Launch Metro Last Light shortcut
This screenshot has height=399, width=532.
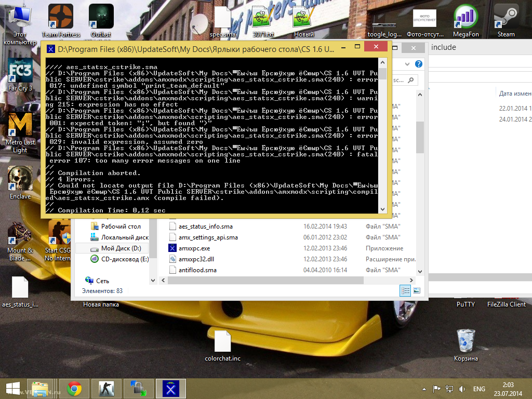[x=20, y=132]
